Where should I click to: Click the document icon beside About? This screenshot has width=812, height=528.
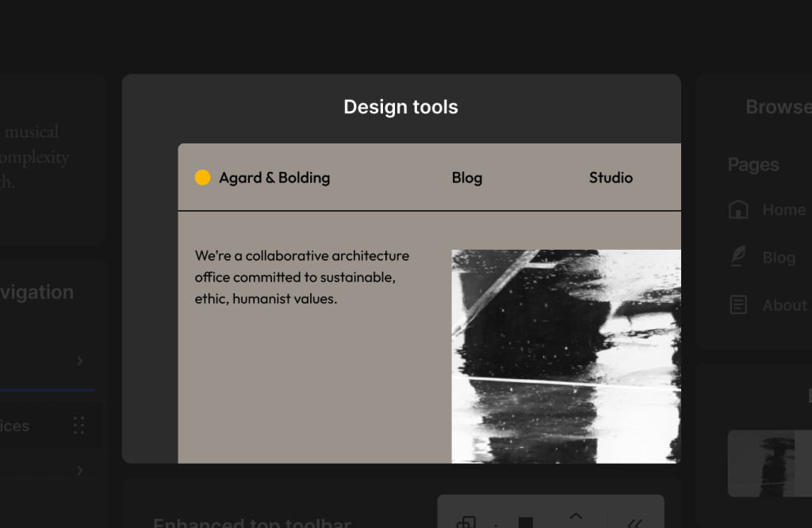738,304
